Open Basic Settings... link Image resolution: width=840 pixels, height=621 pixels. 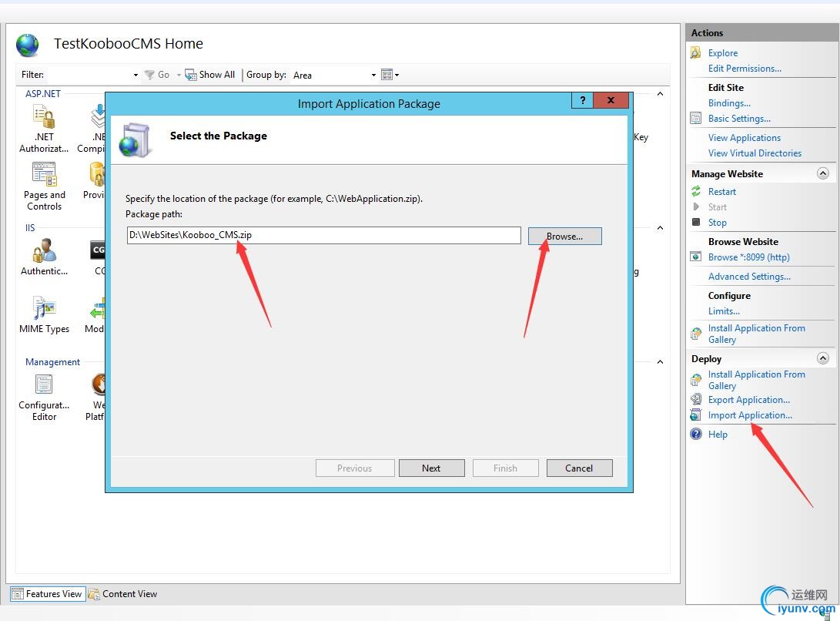739,119
